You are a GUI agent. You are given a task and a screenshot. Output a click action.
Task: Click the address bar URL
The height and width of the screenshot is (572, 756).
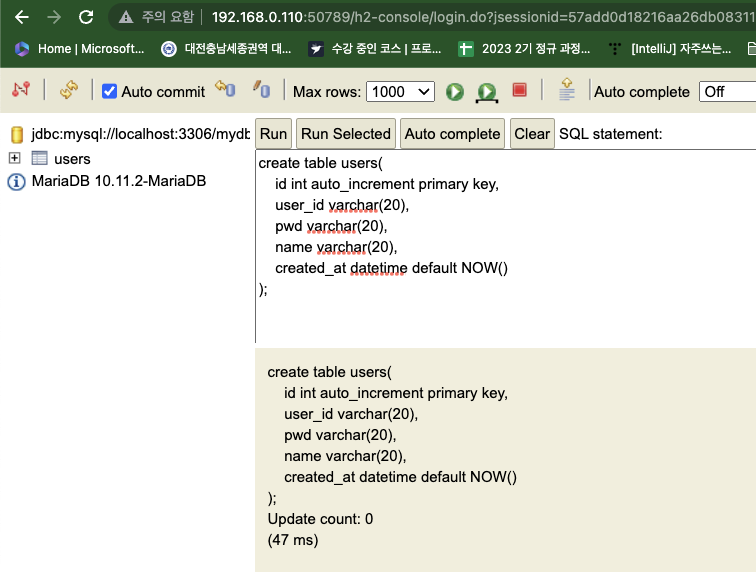pos(483,17)
